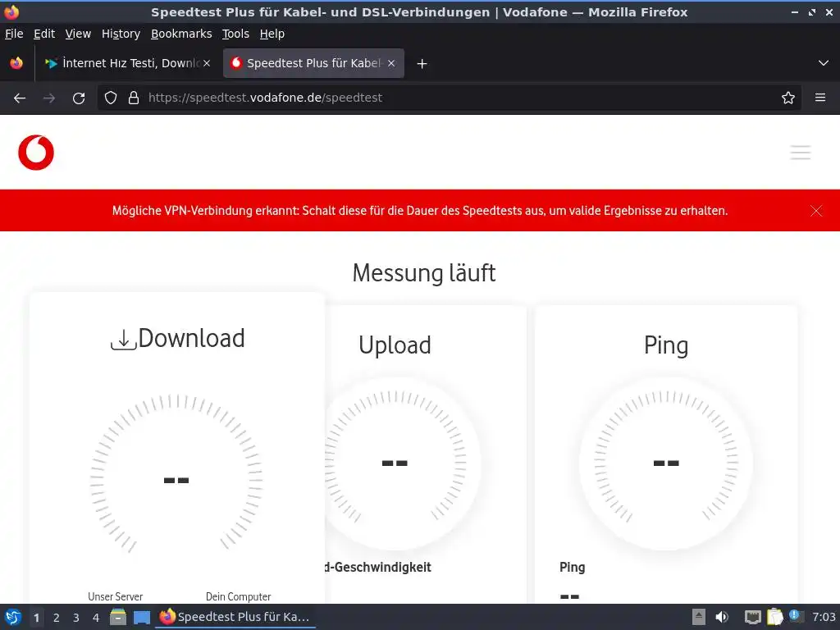
Task: Close the Speedtest Plus tab
Action: point(391,63)
